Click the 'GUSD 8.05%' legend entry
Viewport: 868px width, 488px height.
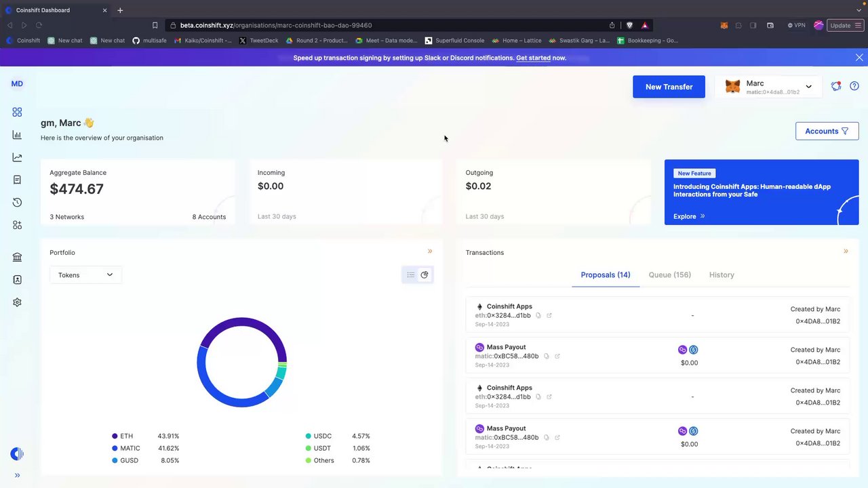point(145,460)
